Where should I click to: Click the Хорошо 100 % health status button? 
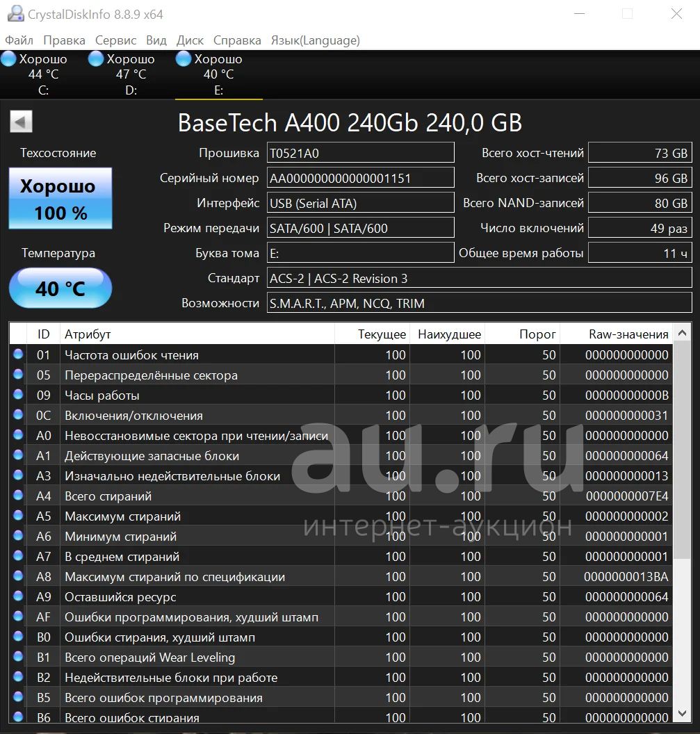click(60, 199)
